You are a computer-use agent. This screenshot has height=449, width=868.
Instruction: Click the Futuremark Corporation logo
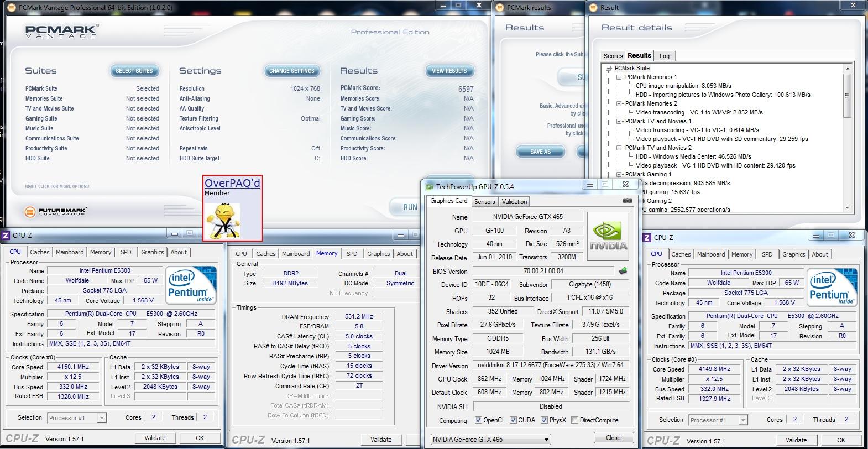click(x=55, y=211)
